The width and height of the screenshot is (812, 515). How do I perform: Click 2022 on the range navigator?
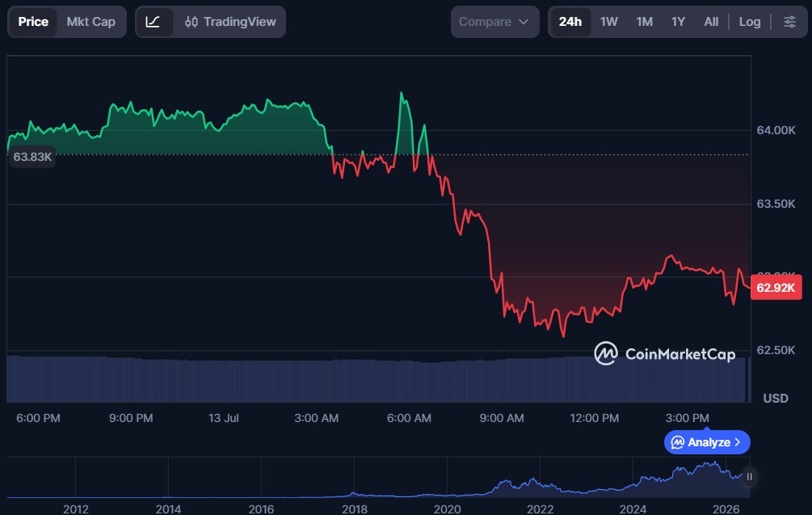click(x=541, y=509)
